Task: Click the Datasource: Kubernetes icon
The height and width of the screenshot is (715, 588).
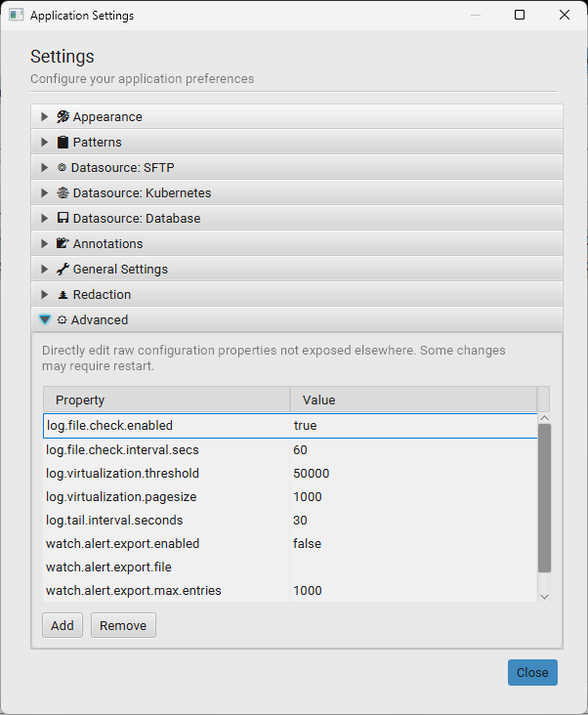Action: tap(63, 192)
